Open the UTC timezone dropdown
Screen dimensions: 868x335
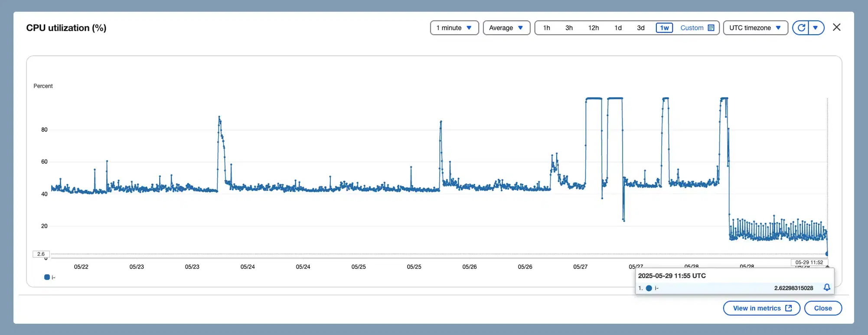tap(755, 28)
